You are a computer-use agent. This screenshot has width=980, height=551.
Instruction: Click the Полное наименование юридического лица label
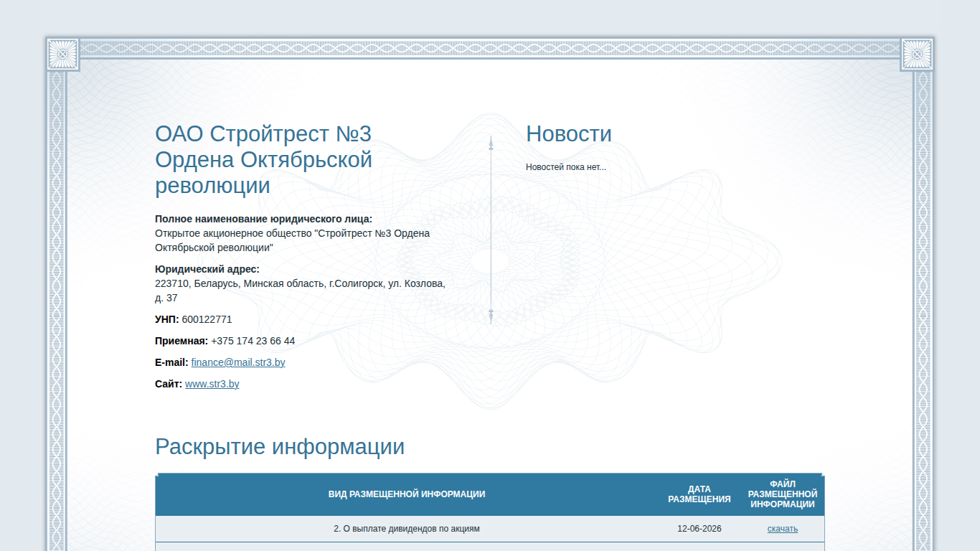263,219
